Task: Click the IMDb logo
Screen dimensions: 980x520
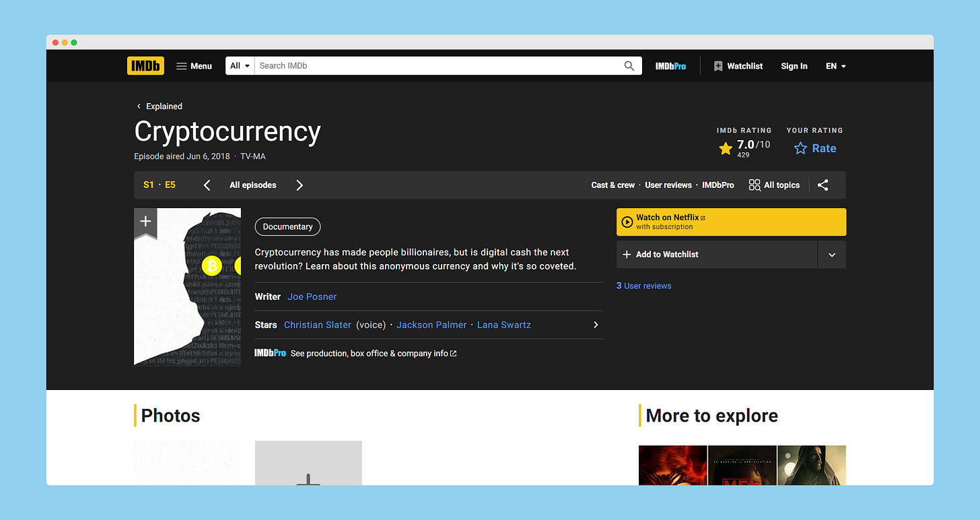Action: pyautogui.click(x=145, y=66)
